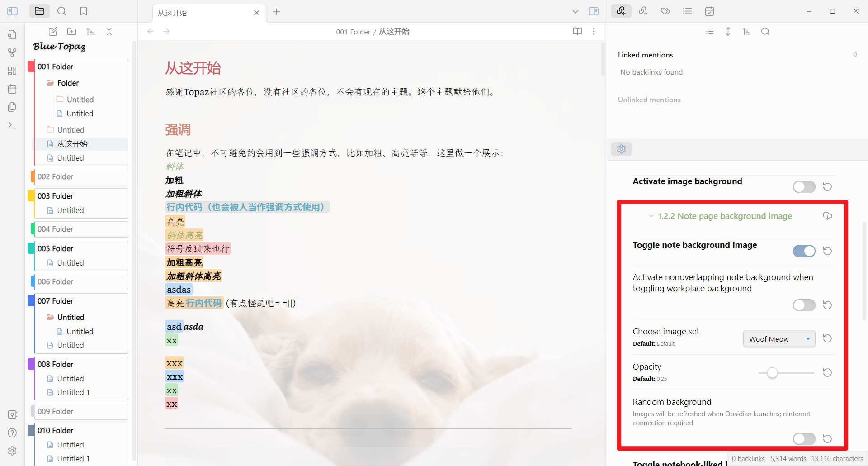Toggle the left sidebar collapse icon

[13, 11]
